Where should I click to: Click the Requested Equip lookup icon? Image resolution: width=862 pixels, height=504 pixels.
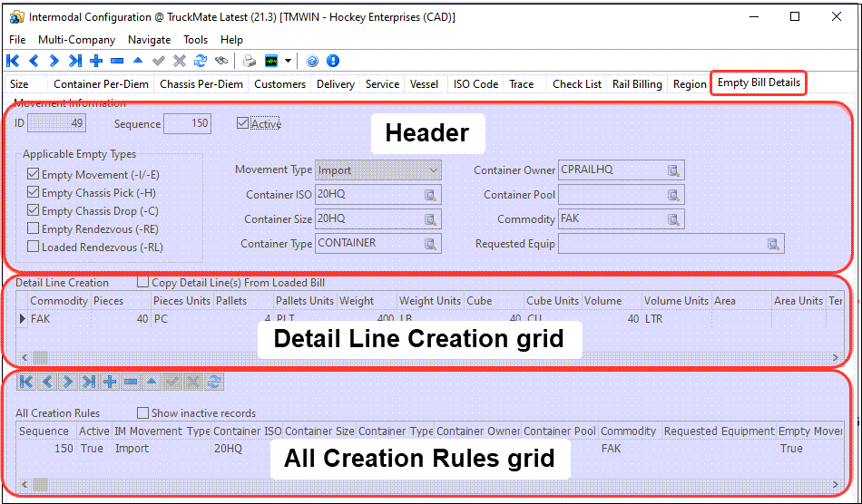point(773,244)
